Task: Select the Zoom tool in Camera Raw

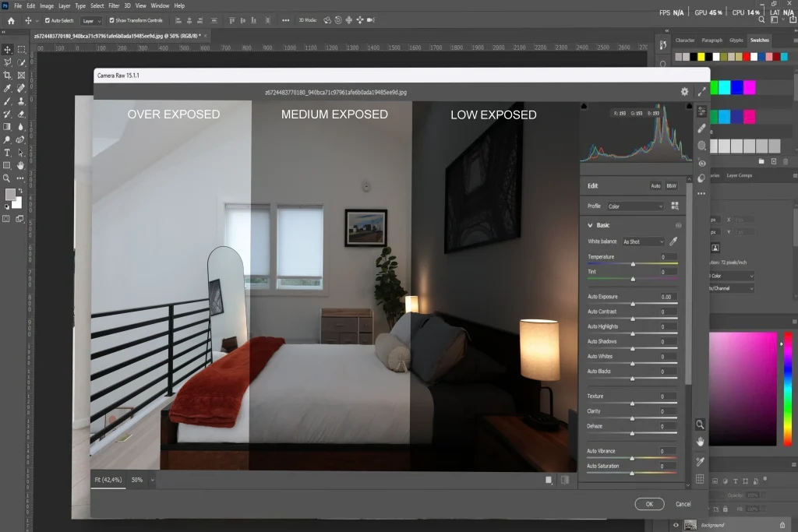Action: pyautogui.click(x=700, y=425)
